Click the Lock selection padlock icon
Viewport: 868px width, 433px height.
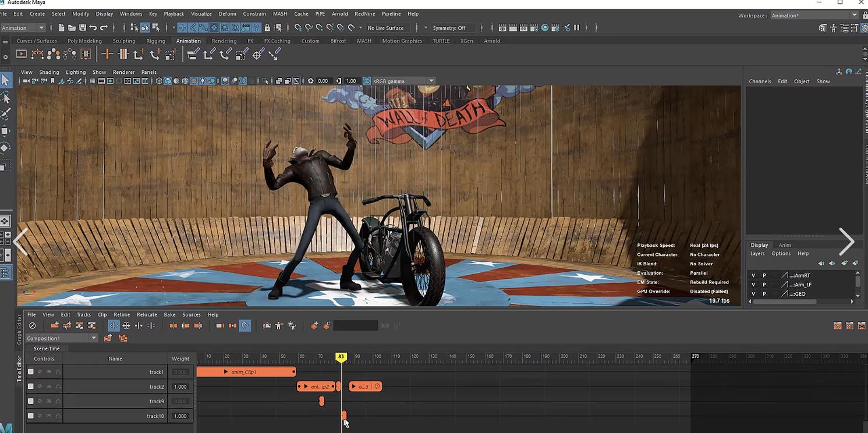click(x=267, y=28)
